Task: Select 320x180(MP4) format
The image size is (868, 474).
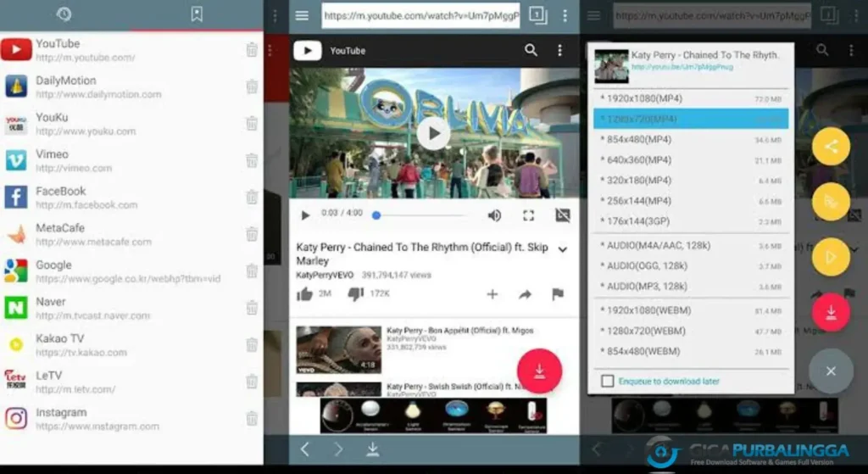Action: (691, 181)
